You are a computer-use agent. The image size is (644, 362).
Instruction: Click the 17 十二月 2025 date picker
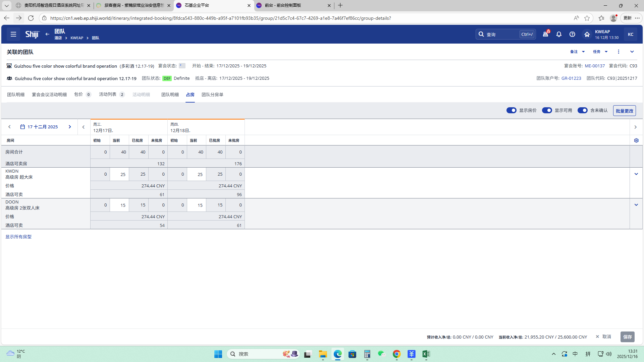[x=39, y=127]
